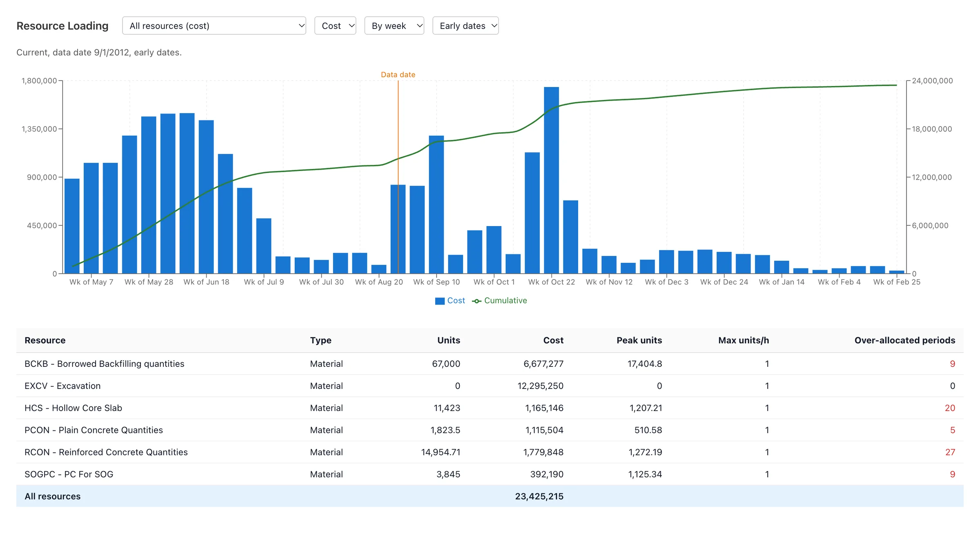
Task: Click EXCV cost value 12,295,250
Action: coord(540,386)
